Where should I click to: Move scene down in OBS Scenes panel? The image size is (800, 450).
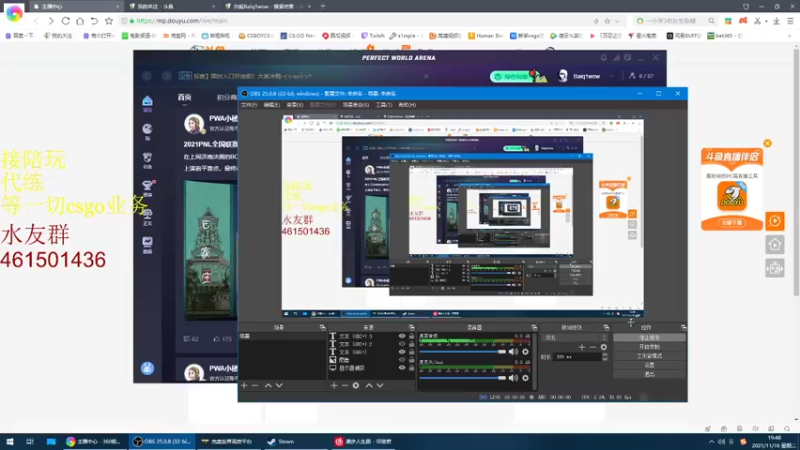click(279, 385)
